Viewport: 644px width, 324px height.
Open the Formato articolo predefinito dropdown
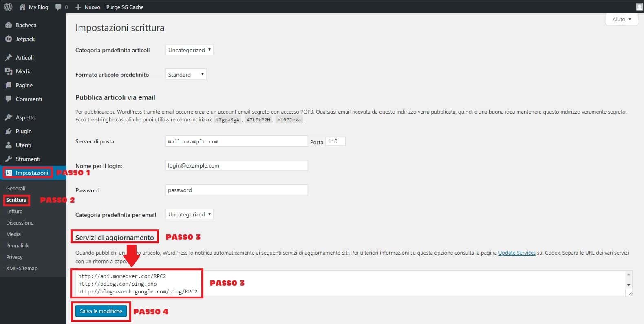point(185,75)
